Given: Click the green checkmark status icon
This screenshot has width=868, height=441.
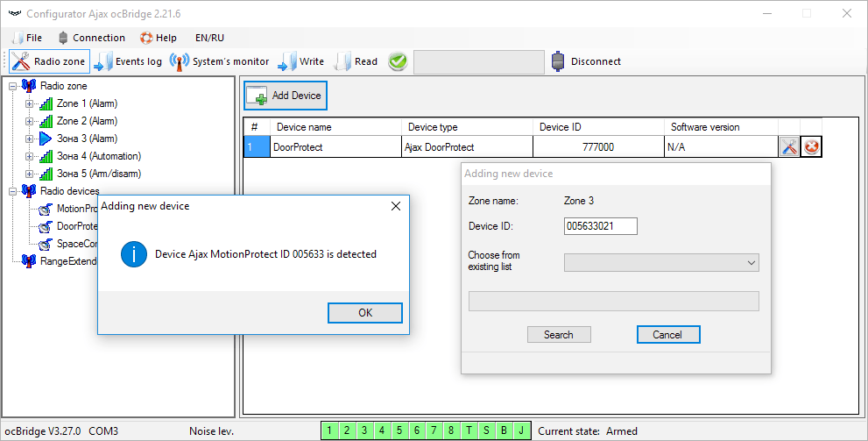Looking at the screenshot, I should (398, 61).
